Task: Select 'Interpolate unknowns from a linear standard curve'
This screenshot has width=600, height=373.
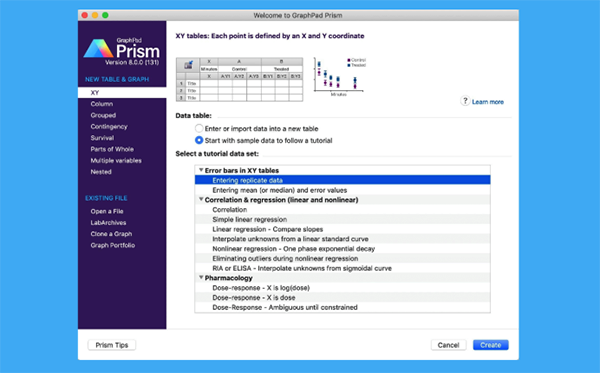Action: (x=342, y=239)
